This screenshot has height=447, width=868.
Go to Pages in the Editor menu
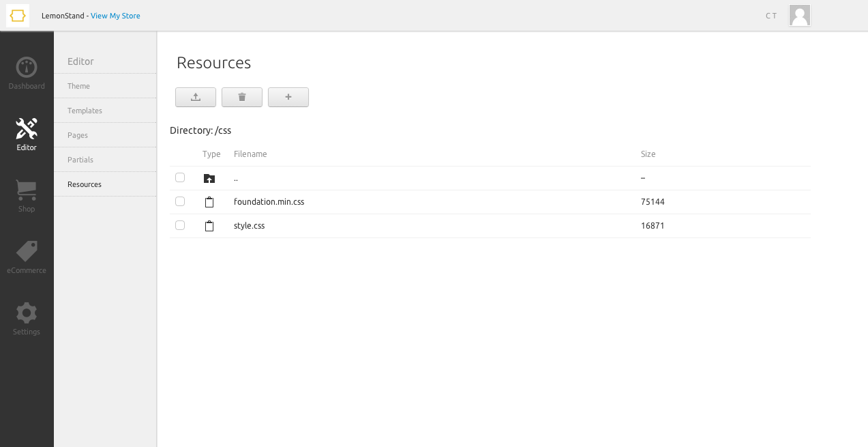click(78, 135)
